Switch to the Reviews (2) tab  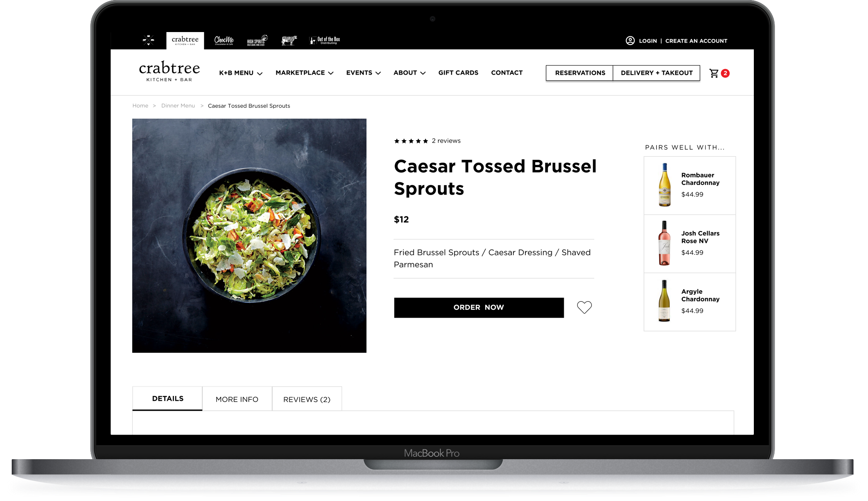(307, 399)
